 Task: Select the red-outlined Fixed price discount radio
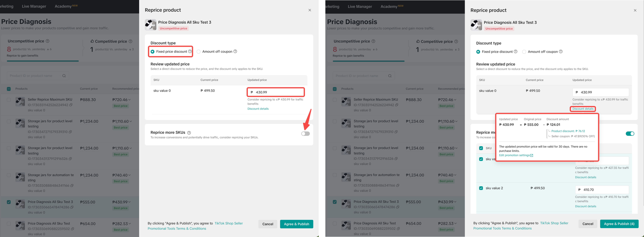coord(153,51)
